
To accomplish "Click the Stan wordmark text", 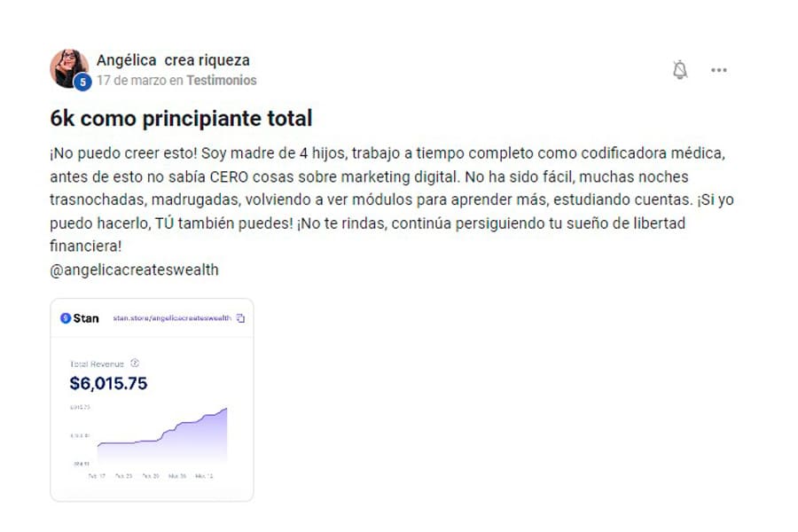I will point(86,318).
